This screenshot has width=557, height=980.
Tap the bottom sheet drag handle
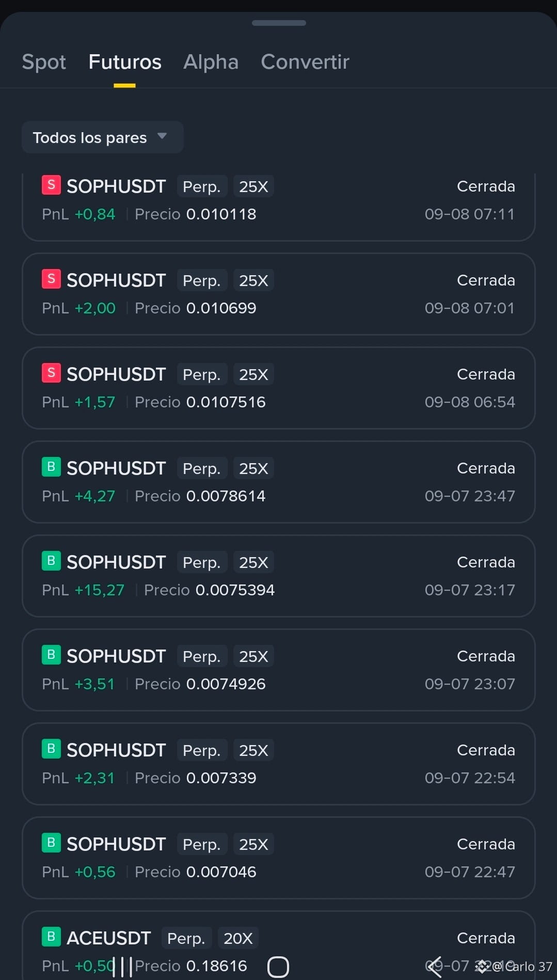[x=279, y=23]
